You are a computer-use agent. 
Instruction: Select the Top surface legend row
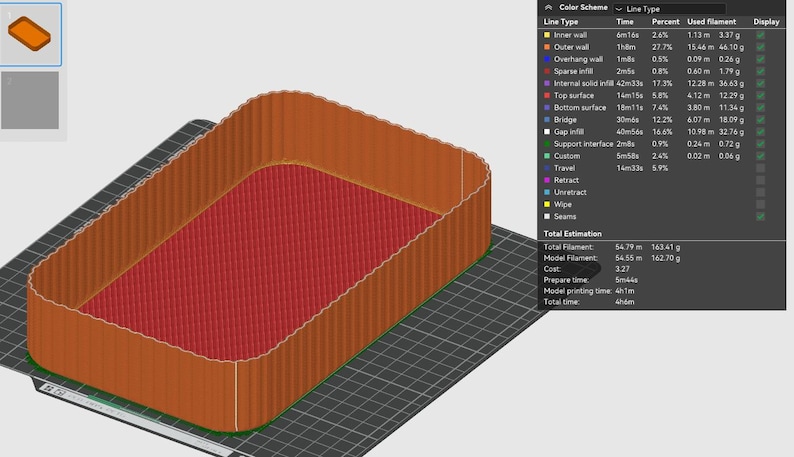click(x=661, y=95)
